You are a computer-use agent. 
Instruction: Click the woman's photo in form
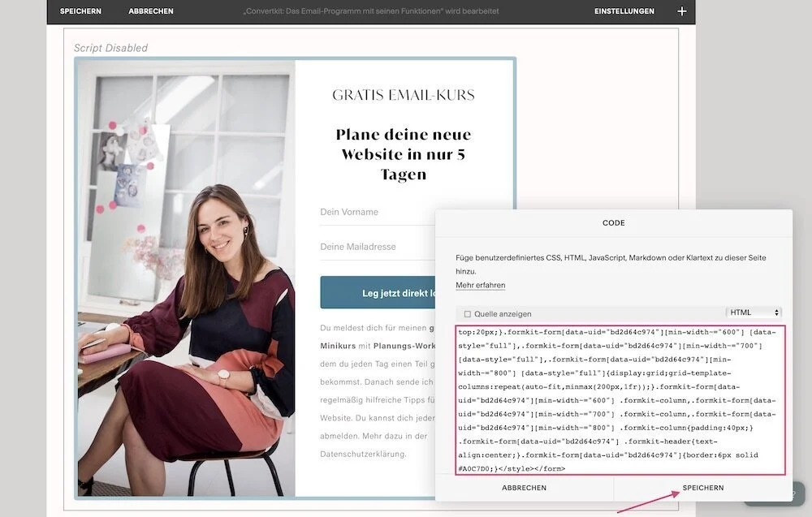pyautogui.click(x=187, y=278)
